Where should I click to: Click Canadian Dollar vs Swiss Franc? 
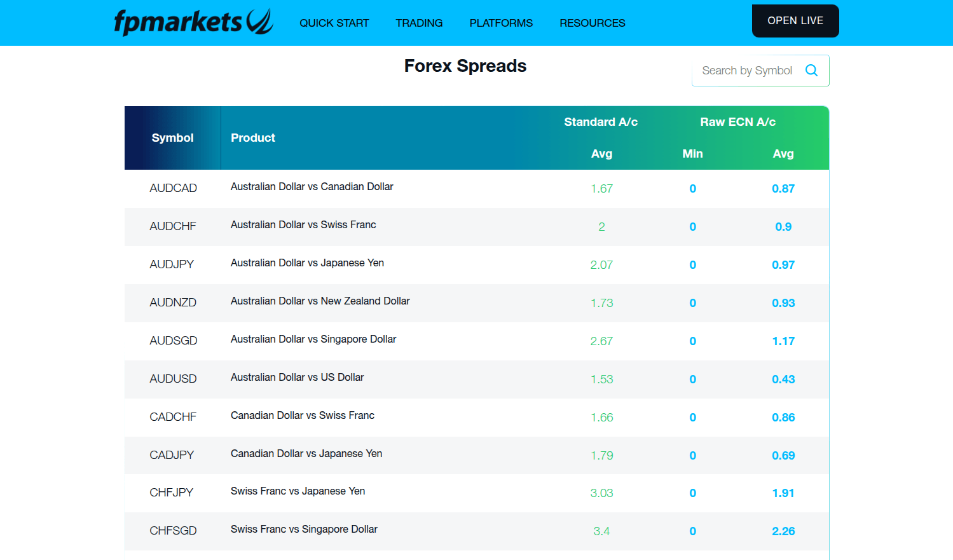coord(303,415)
